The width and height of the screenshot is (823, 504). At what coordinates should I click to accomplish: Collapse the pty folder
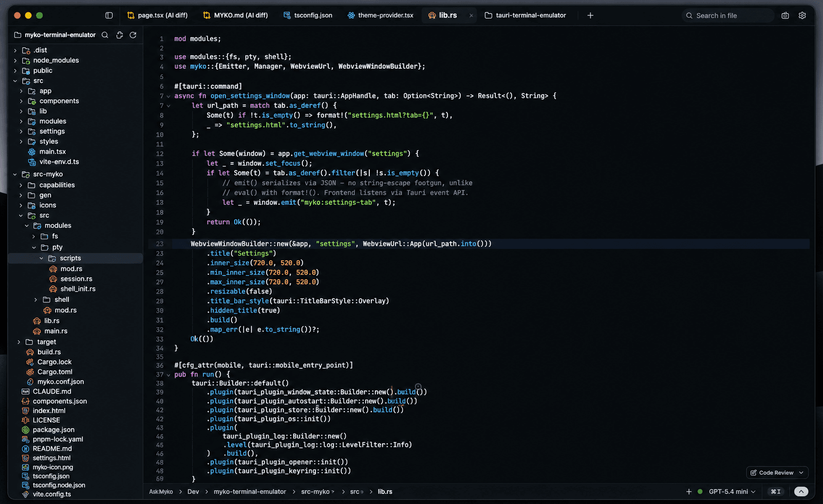point(34,247)
